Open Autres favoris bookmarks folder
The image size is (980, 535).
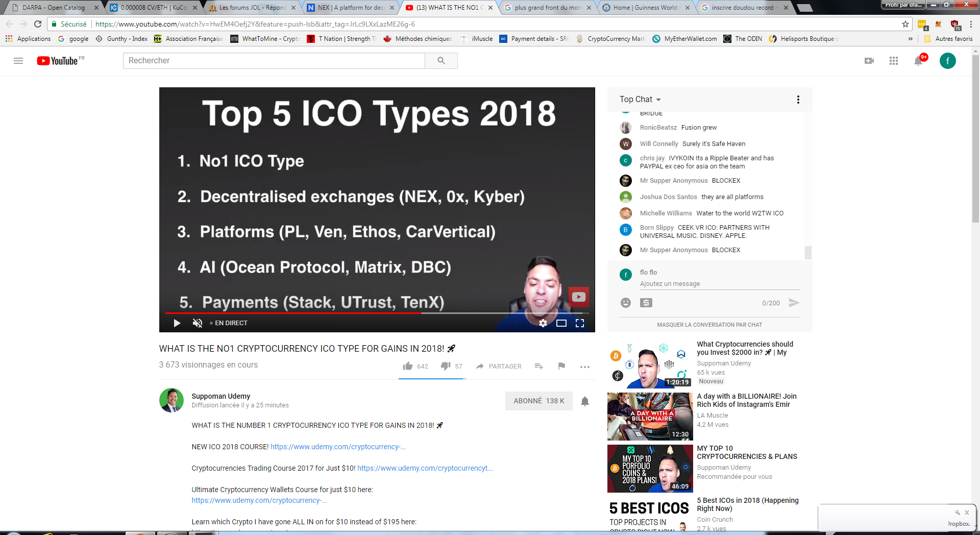click(x=948, y=39)
